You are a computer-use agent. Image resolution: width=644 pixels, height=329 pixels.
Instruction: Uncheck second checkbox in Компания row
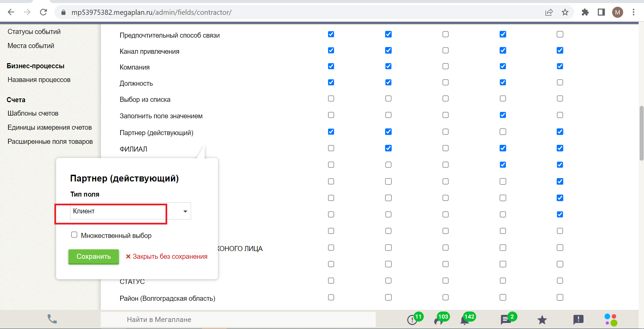pyautogui.click(x=388, y=66)
